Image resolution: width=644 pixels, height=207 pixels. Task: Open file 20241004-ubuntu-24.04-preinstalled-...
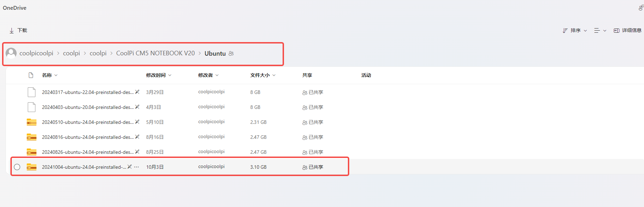84,167
